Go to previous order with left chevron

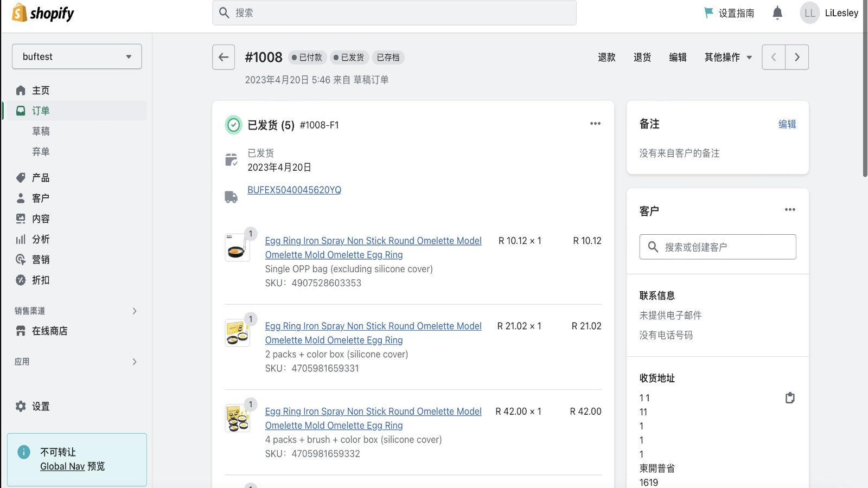click(x=774, y=57)
